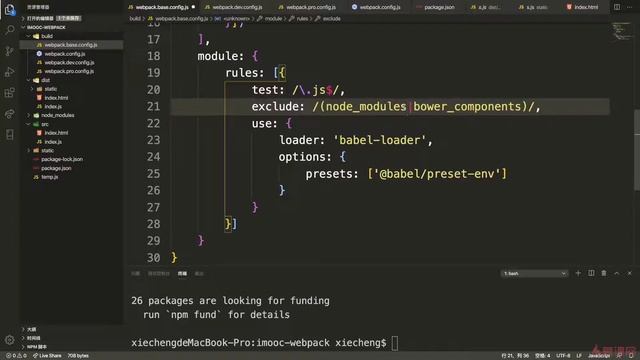
Task: Open the Search view in activity bar
Action: (9, 30)
